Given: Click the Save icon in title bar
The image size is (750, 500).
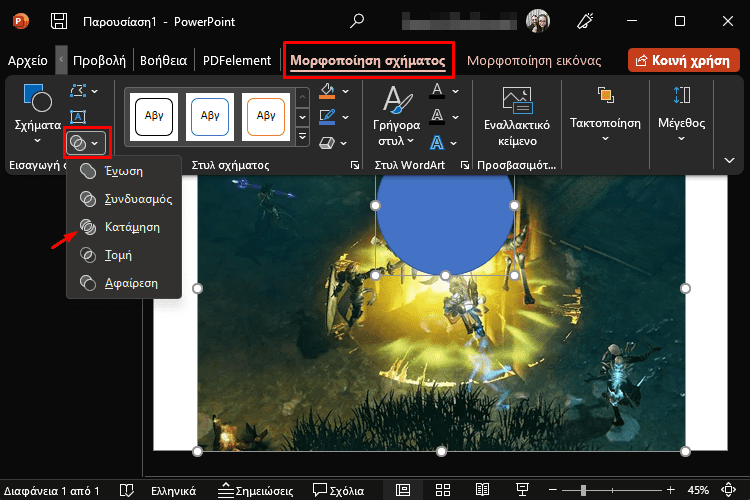Looking at the screenshot, I should [59, 22].
